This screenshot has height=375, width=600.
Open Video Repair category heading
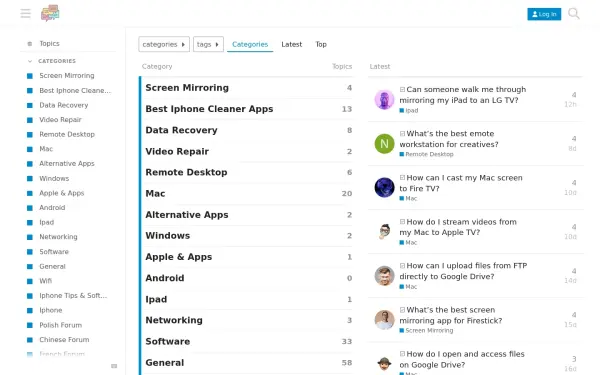click(x=177, y=152)
